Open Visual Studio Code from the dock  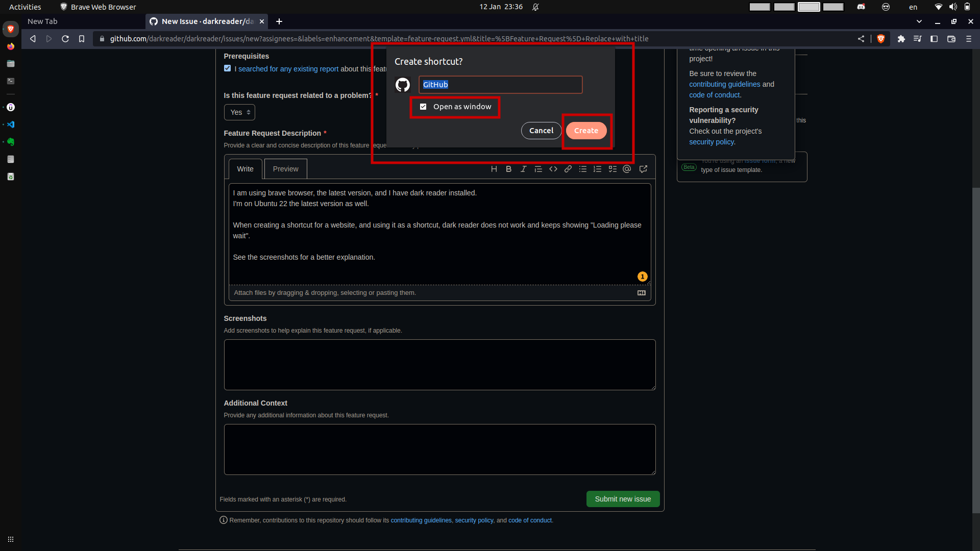click(11, 124)
